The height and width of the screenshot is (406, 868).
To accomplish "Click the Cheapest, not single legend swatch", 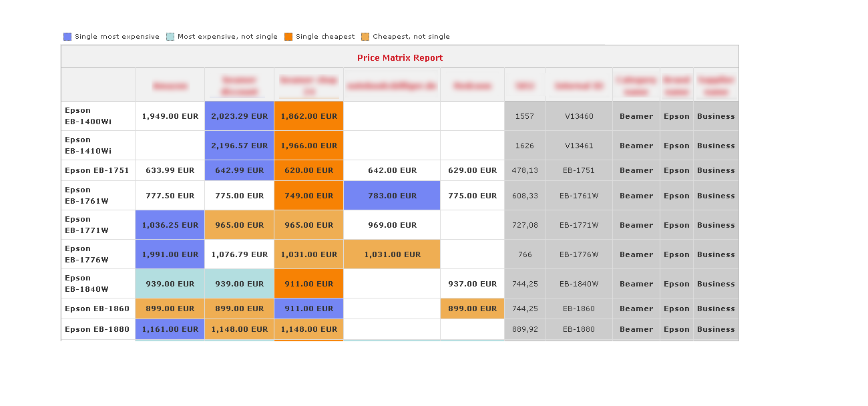I will 365,37.
